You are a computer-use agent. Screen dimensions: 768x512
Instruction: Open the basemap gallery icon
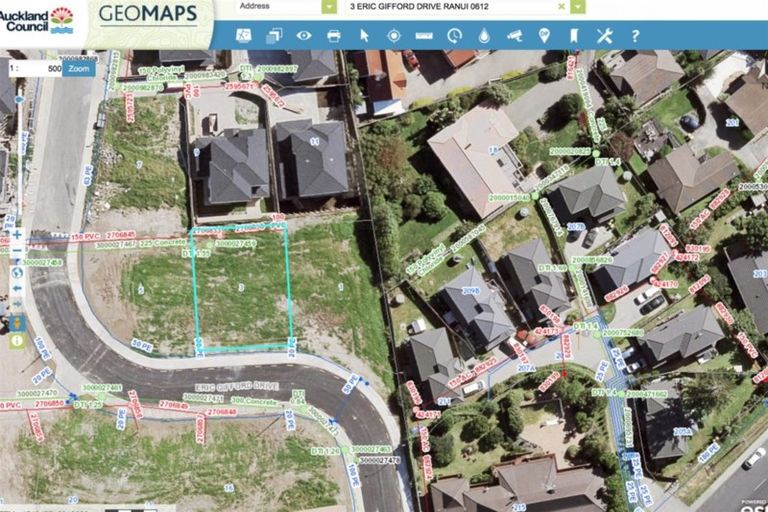click(243, 36)
